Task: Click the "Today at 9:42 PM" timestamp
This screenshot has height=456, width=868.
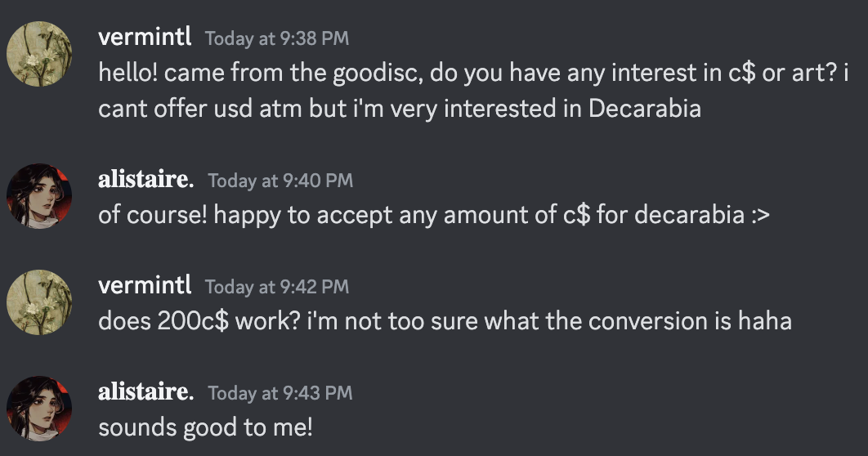Action: click(x=277, y=287)
